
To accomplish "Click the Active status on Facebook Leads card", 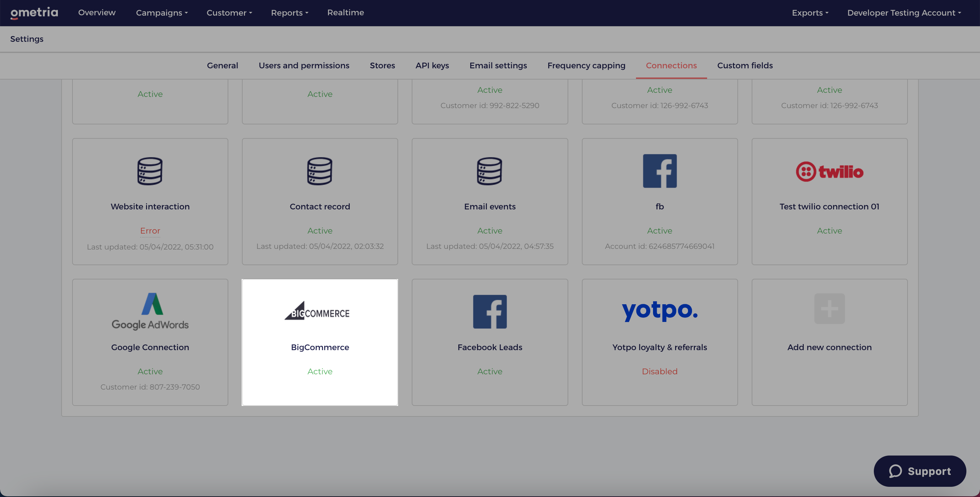I will (x=490, y=372).
